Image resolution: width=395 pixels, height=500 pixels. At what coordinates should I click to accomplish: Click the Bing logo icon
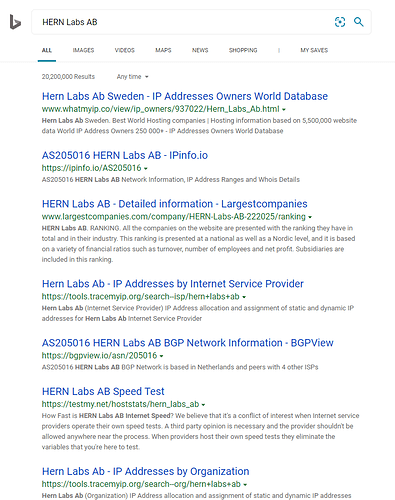point(15,22)
